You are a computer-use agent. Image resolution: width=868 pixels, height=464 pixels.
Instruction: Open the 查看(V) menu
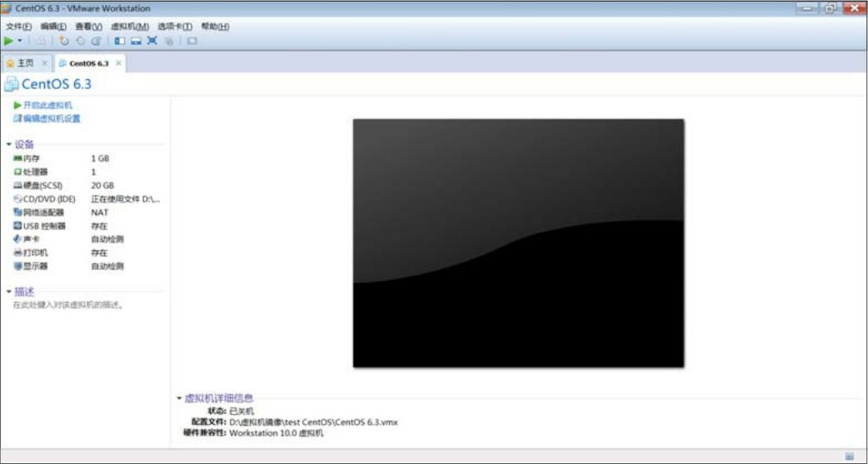click(88, 27)
